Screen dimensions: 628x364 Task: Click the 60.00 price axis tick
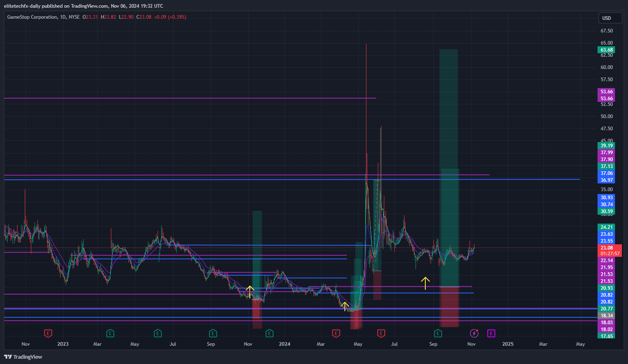(606, 67)
